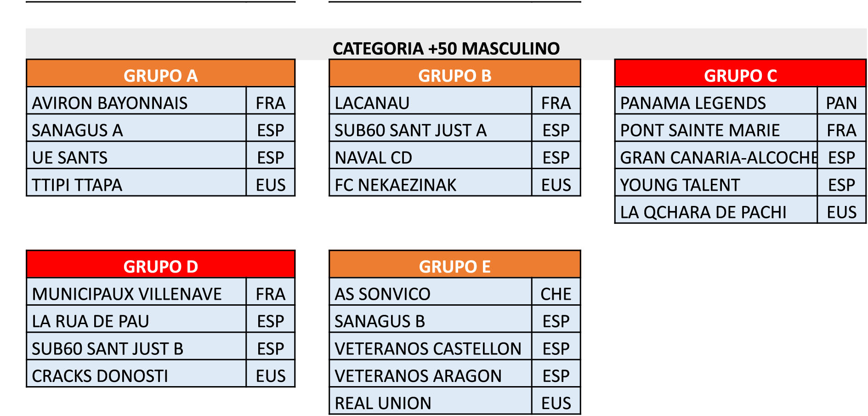
Task: Select the red GRUPO D header
Action: tap(160, 266)
